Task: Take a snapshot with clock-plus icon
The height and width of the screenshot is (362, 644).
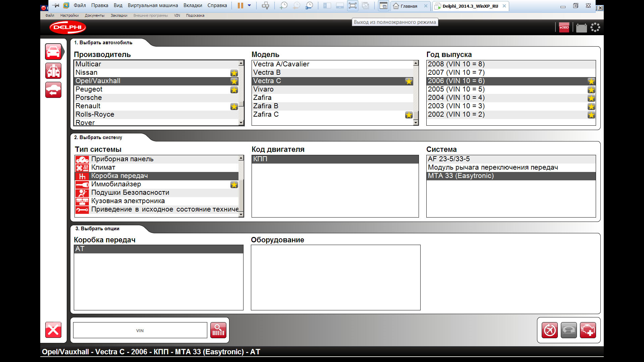Action: point(284,5)
